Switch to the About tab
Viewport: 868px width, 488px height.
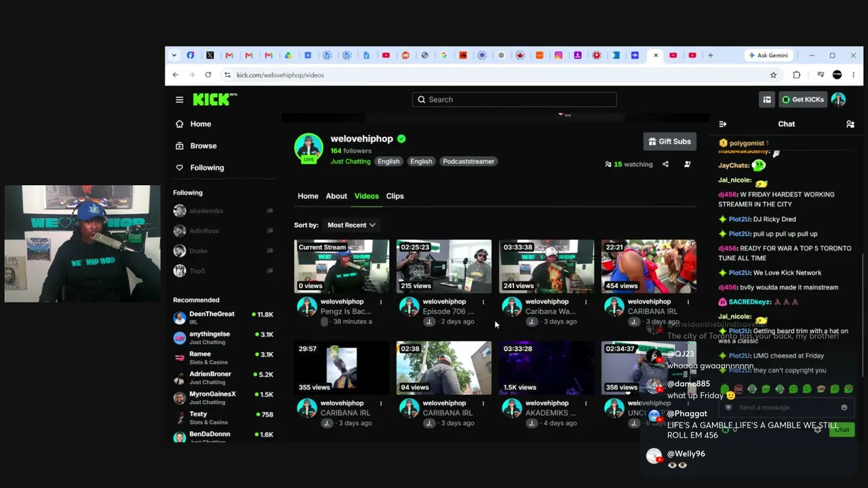336,196
